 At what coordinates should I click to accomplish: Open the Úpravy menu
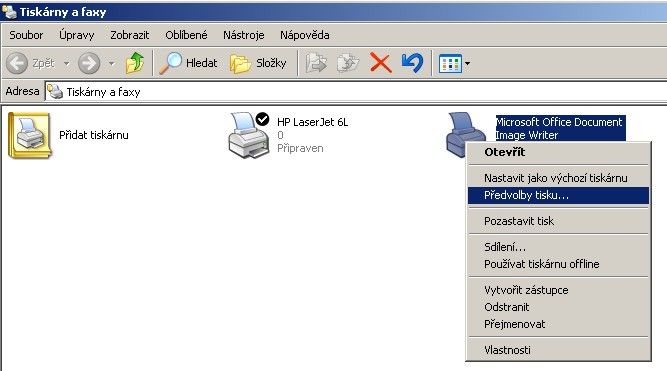[x=77, y=35]
